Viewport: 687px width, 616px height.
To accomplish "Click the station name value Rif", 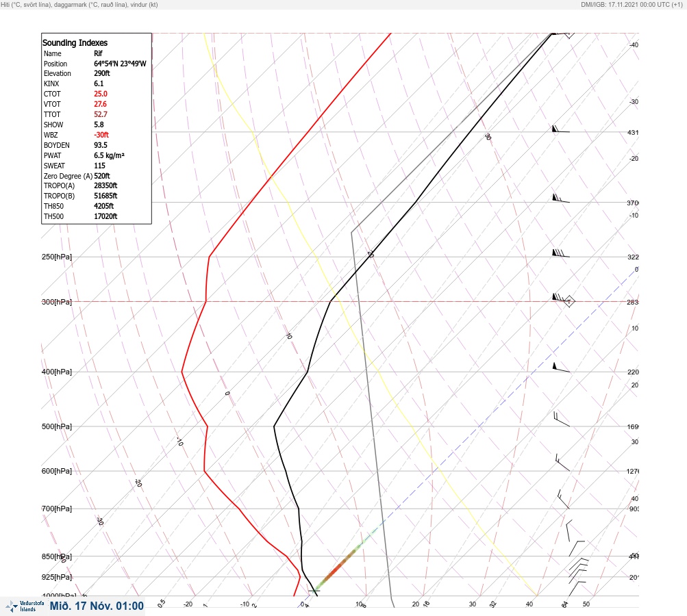I will (x=98, y=53).
